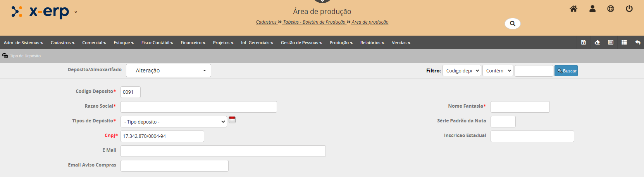Viewport: 644px width, 177px height.
Task: Expand the Tipo deposito select box
Action: coord(174,122)
